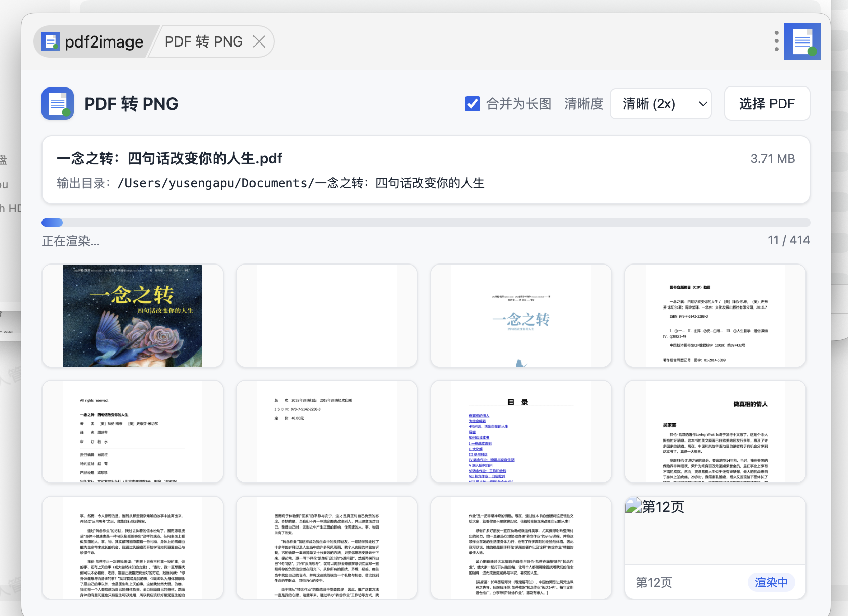Click the broken image icon for 第12页

pos(633,506)
